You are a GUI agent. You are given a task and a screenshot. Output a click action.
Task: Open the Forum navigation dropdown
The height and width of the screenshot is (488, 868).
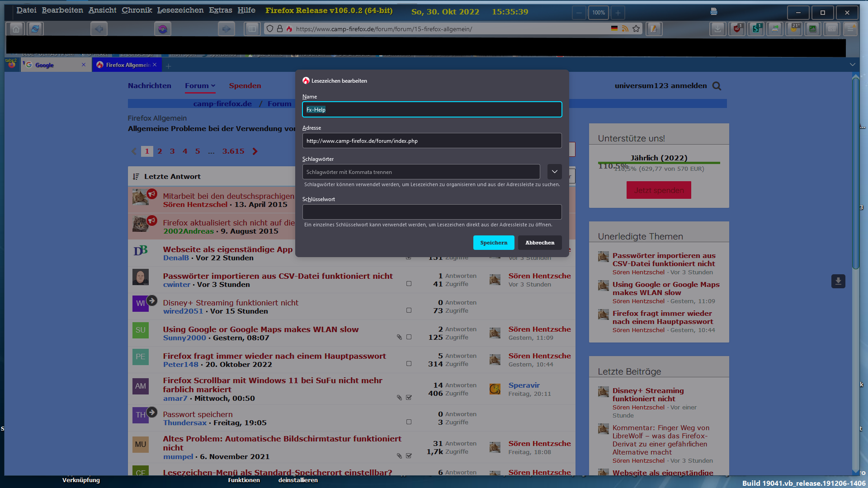click(x=200, y=86)
